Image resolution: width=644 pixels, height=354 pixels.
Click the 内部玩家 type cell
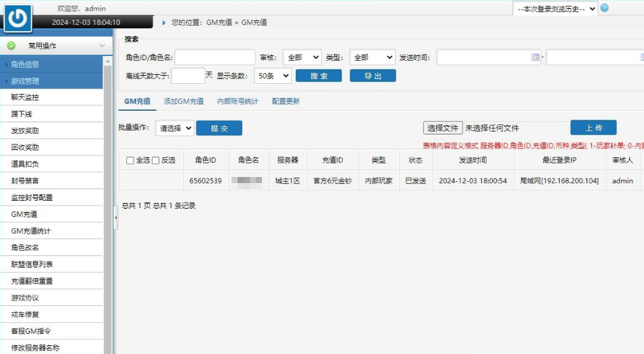coord(379,180)
